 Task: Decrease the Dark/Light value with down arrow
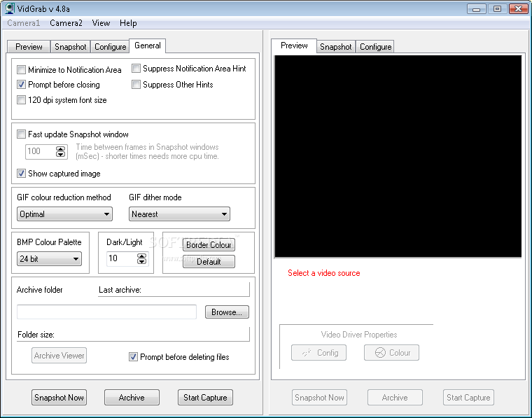(142, 261)
